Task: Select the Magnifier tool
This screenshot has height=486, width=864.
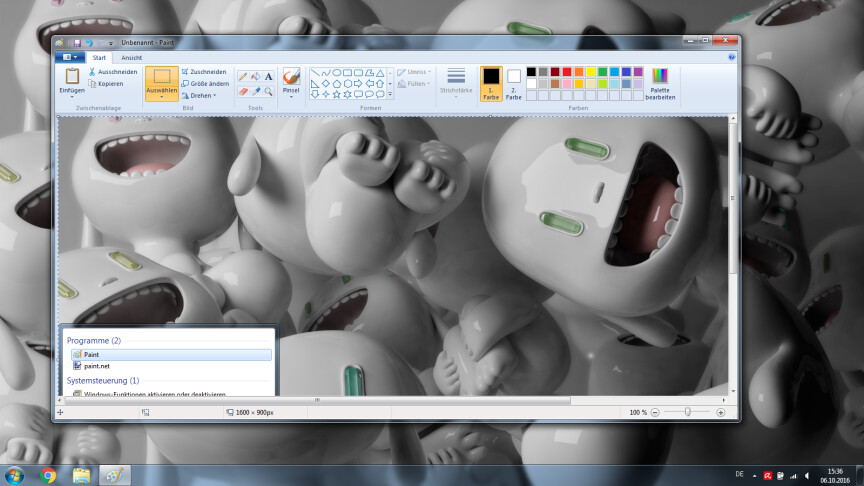Action: [268, 91]
